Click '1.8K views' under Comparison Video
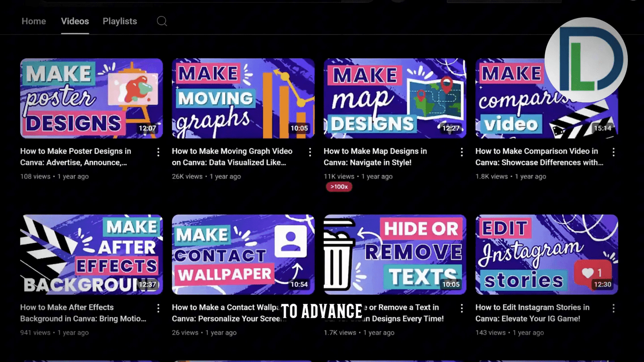 tap(491, 177)
